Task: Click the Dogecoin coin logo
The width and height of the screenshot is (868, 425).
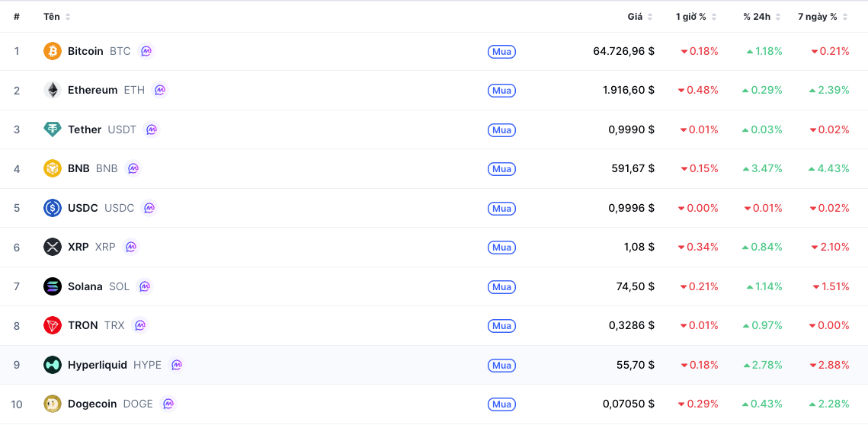Action: [53, 404]
